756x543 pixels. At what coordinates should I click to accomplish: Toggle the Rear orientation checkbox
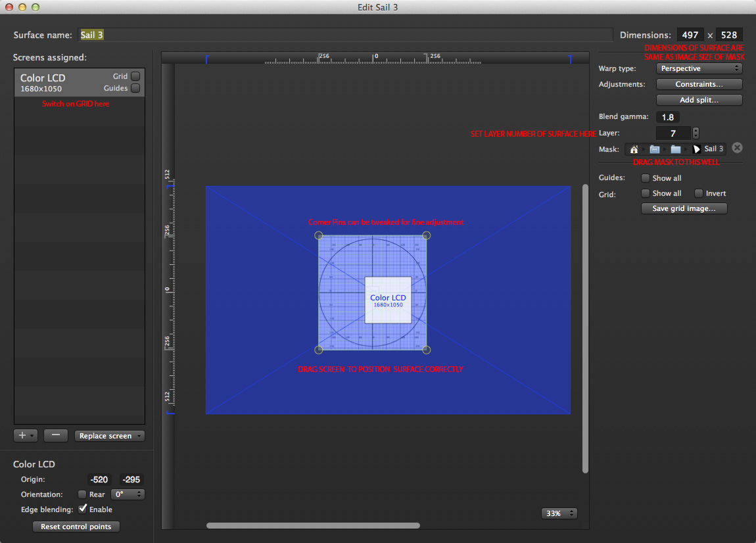(x=82, y=494)
